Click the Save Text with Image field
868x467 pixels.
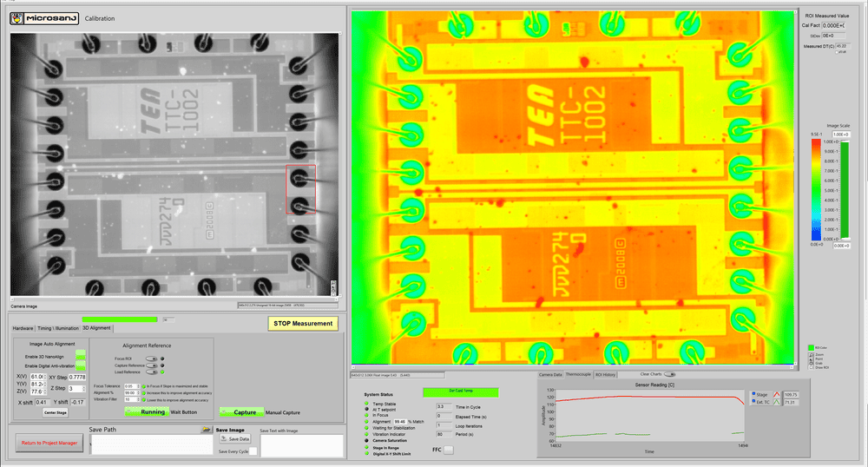(299, 445)
